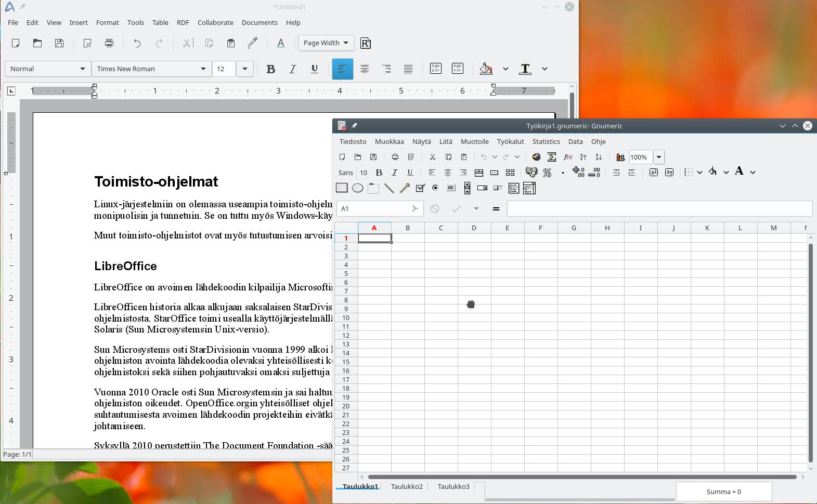817x504 pixels.
Task: Open the Collaborate menu in AbiWord
Action: tap(215, 22)
